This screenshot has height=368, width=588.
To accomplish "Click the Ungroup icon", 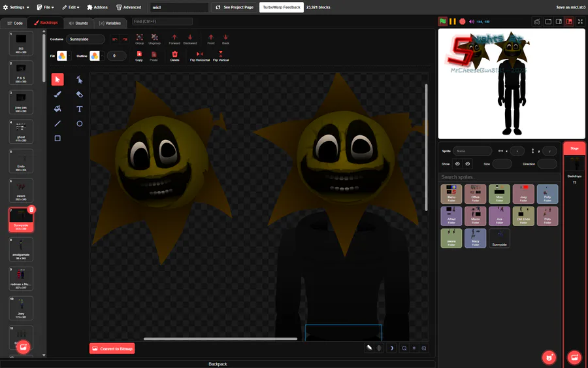I will 154,39.
